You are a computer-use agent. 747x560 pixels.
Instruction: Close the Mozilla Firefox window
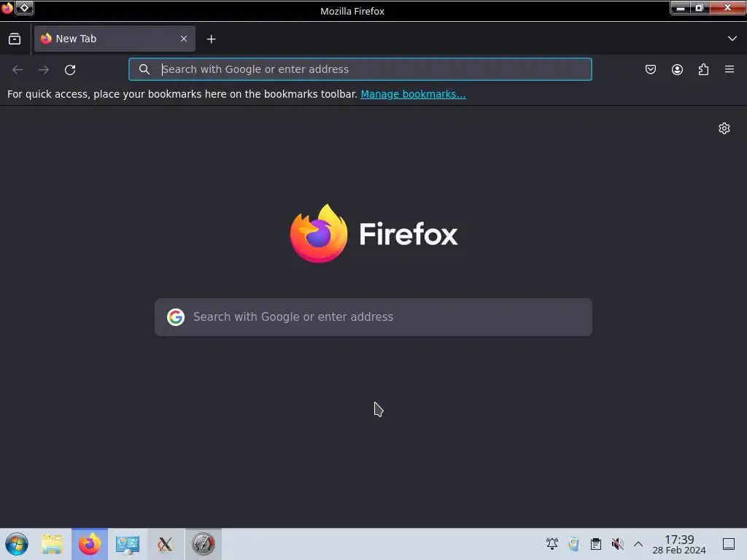click(727, 7)
